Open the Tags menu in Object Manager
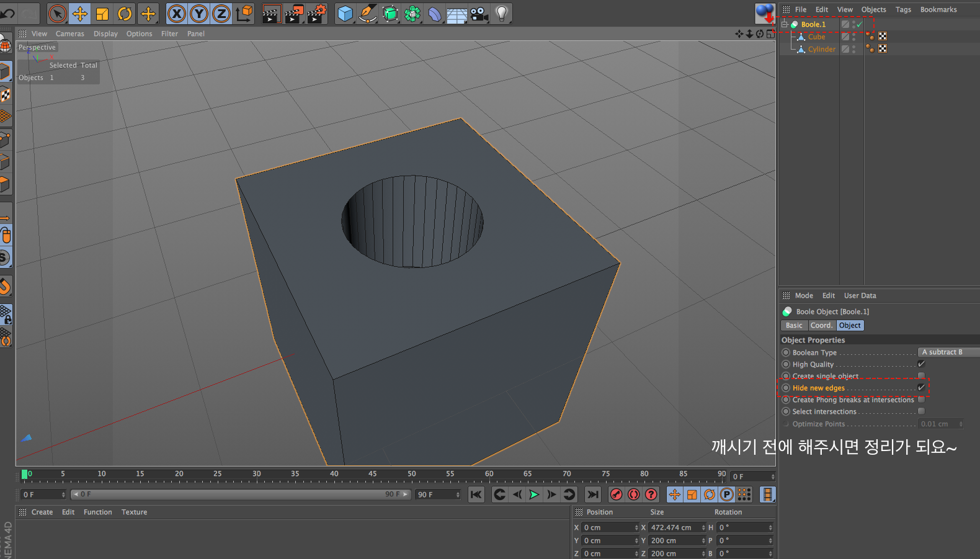This screenshot has height=559, width=980. coord(903,9)
